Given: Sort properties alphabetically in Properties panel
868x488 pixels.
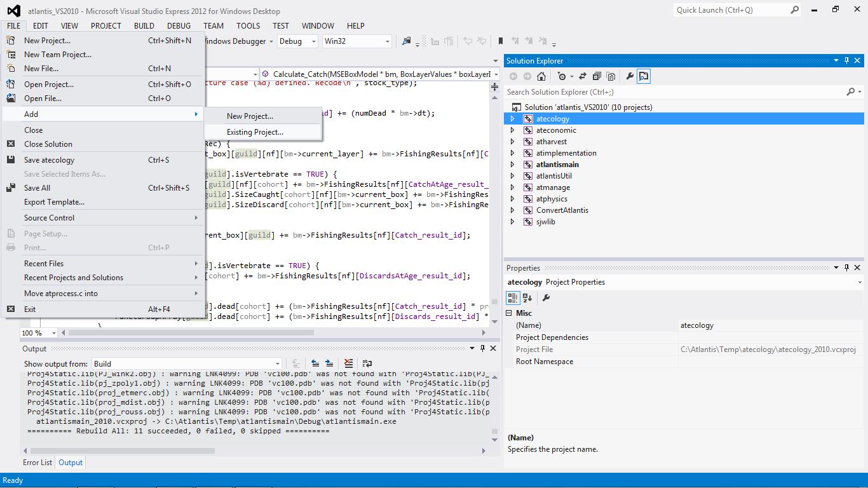Looking at the screenshot, I should (527, 297).
